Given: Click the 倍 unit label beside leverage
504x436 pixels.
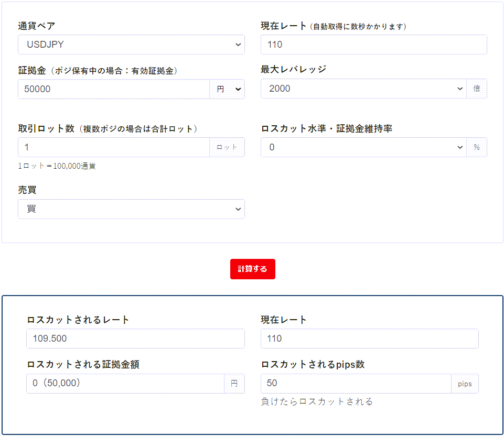Looking at the screenshot, I should click(477, 89).
